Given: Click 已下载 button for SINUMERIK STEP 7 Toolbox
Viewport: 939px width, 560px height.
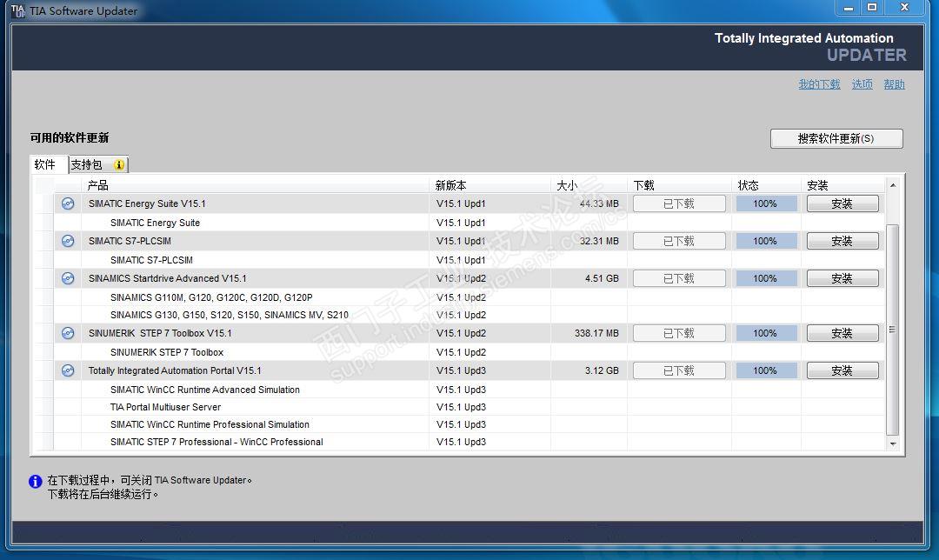Looking at the screenshot, I should tap(679, 333).
